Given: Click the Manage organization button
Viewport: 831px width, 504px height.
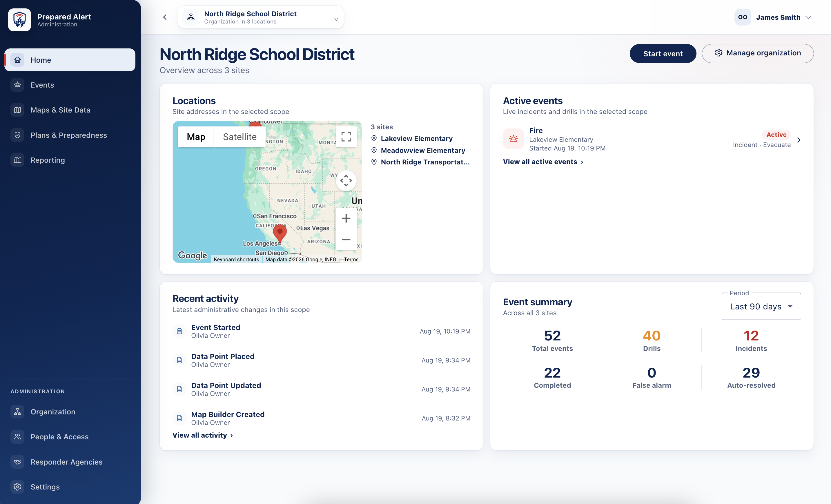Looking at the screenshot, I should coord(757,53).
